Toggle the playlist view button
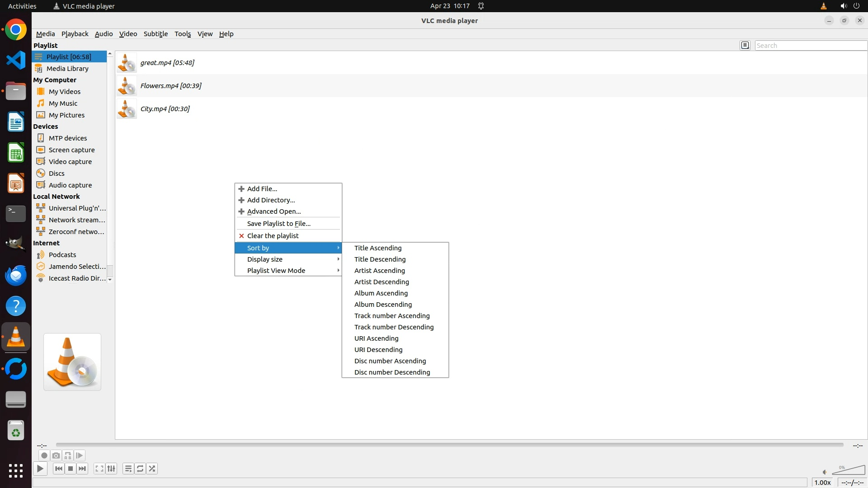This screenshot has width=868, height=488. pos(128,469)
